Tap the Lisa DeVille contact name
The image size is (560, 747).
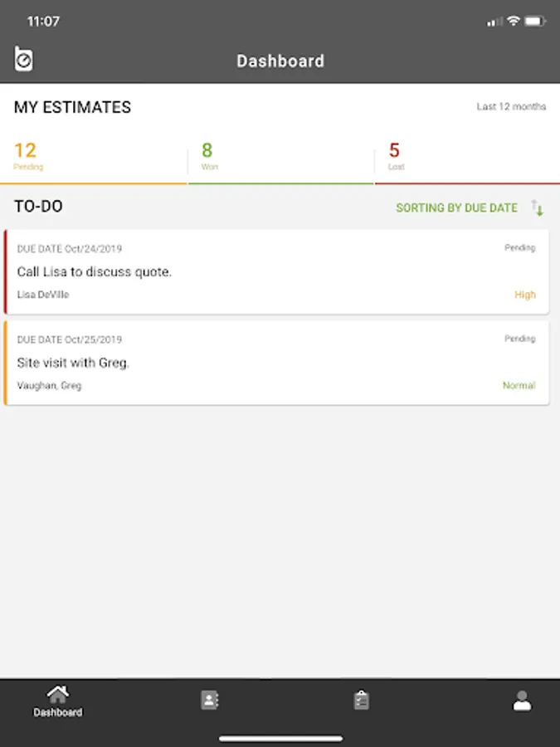coord(43,295)
